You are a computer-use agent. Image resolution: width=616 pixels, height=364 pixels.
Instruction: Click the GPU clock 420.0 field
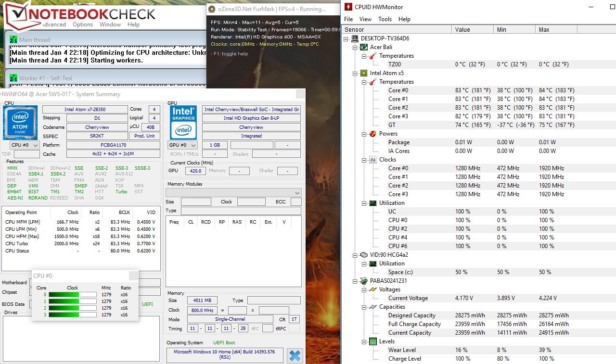(195, 171)
